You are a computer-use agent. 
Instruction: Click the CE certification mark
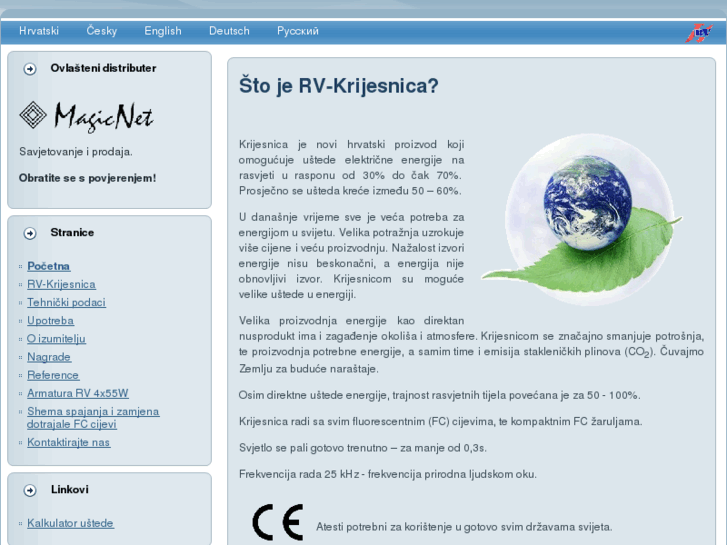coord(278,522)
